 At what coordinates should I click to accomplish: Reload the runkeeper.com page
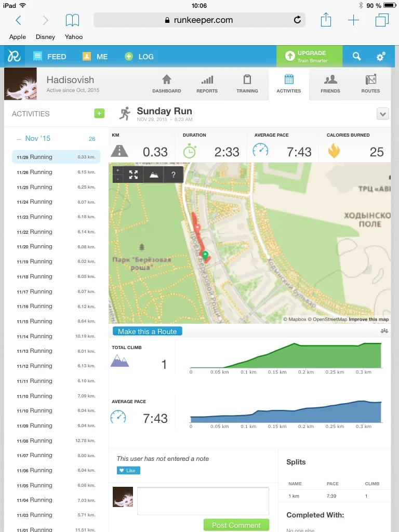(297, 20)
